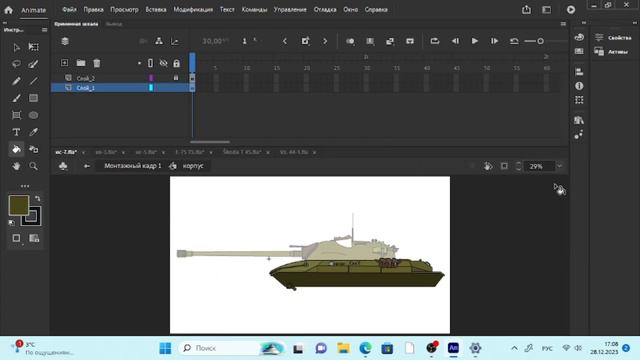This screenshot has height=360, width=640.
Task: Click the корпус symbol breadcrumb
Action: pos(193,166)
